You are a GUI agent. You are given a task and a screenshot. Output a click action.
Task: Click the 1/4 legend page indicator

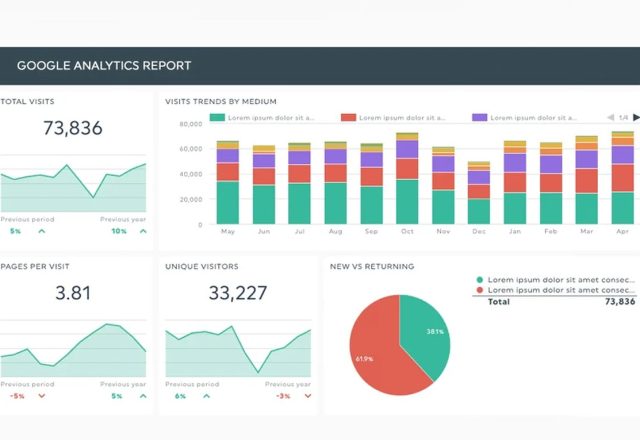(x=623, y=118)
